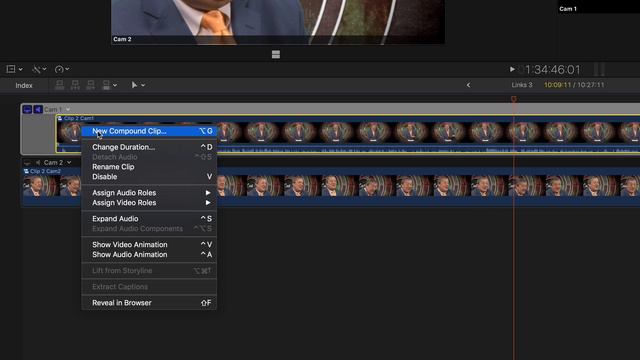The width and height of the screenshot is (640, 360).
Task: Select Change Duration menu item
Action: (x=149, y=147)
